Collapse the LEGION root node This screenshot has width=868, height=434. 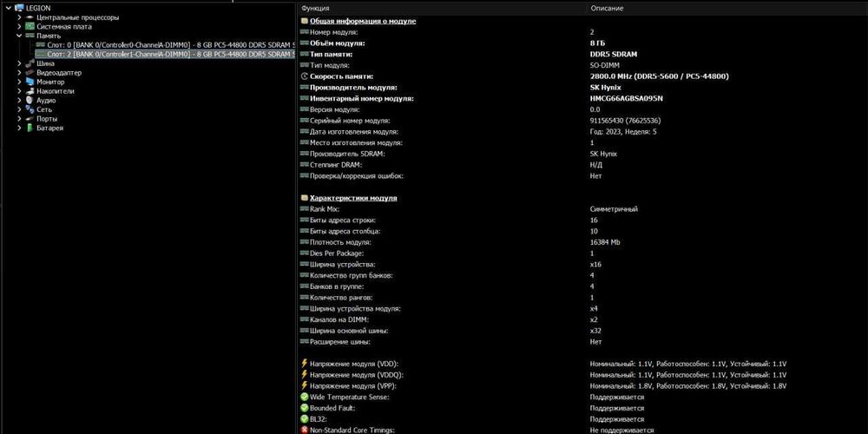click(x=9, y=8)
